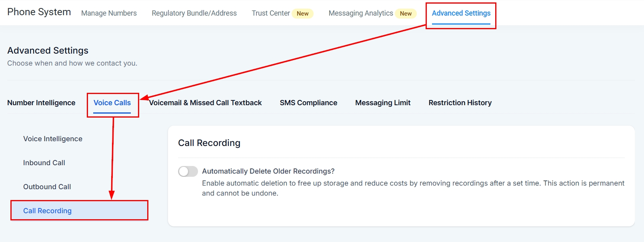Open Inbound Call settings in sidebar
644x242 pixels.
[x=44, y=163]
